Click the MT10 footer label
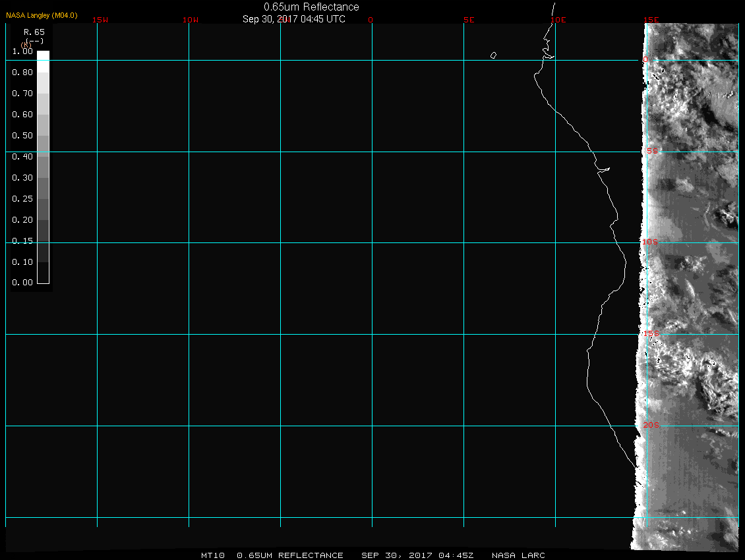745x560 pixels. click(213, 555)
